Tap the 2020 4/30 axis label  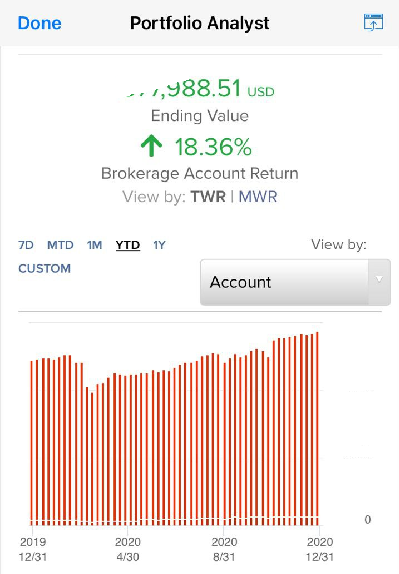click(127, 549)
